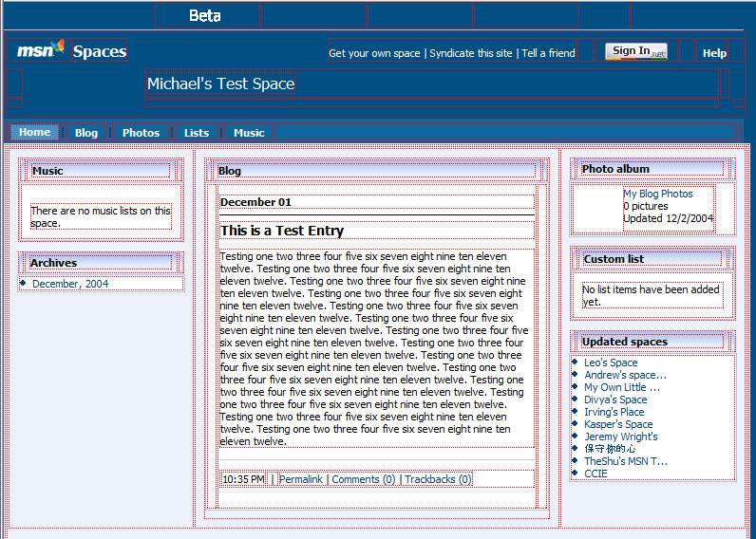The image size is (756, 539).
Task: Visit Divya's Space
Action: pyautogui.click(x=615, y=400)
